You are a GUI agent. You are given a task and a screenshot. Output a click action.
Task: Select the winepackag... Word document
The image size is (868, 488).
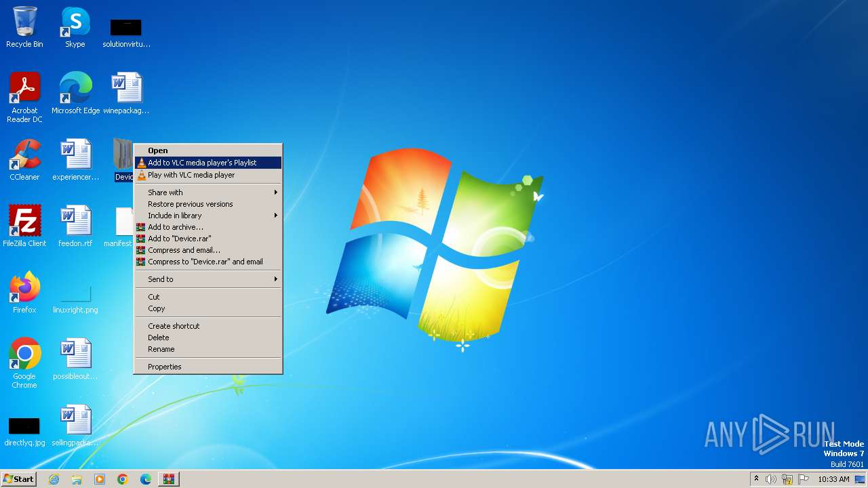coord(126,93)
